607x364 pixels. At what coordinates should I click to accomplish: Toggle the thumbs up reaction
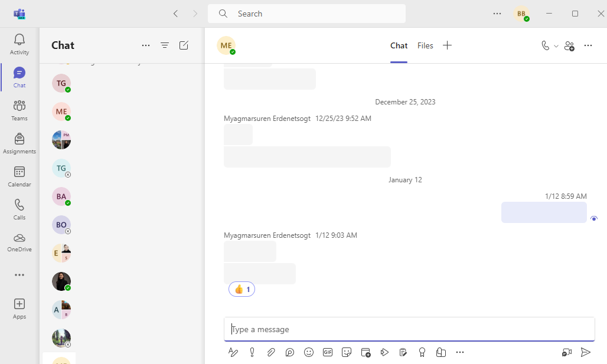coord(242,289)
